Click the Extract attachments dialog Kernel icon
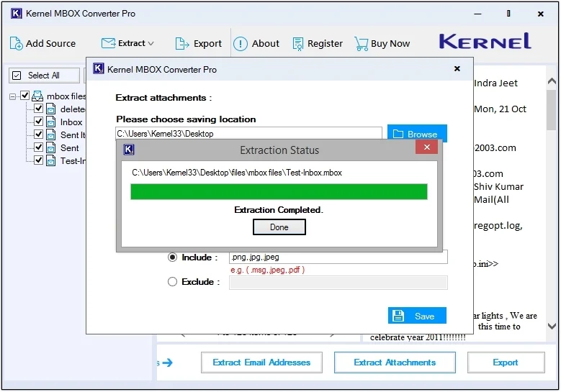Viewport: 561px width, 392px height. pyautogui.click(x=99, y=68)
